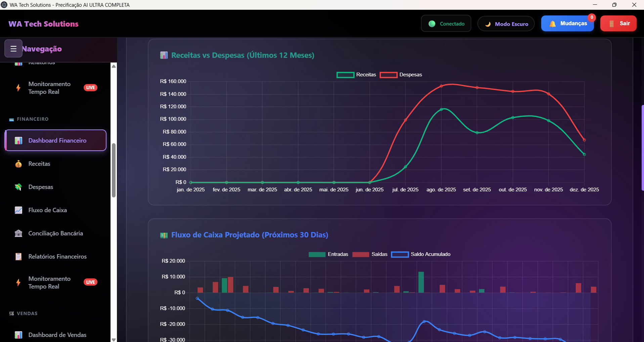The image size is (644, 342).
Task: Toggle Saldo Acumulado legend item
Action: tap(421, 254)
